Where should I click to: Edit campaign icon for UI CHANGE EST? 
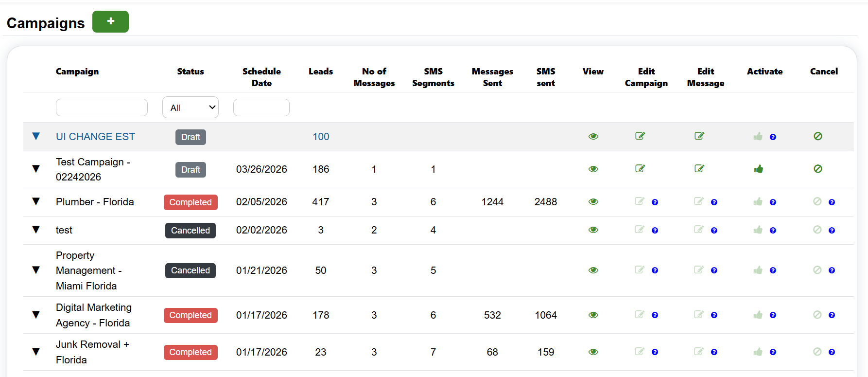(640, 136)
